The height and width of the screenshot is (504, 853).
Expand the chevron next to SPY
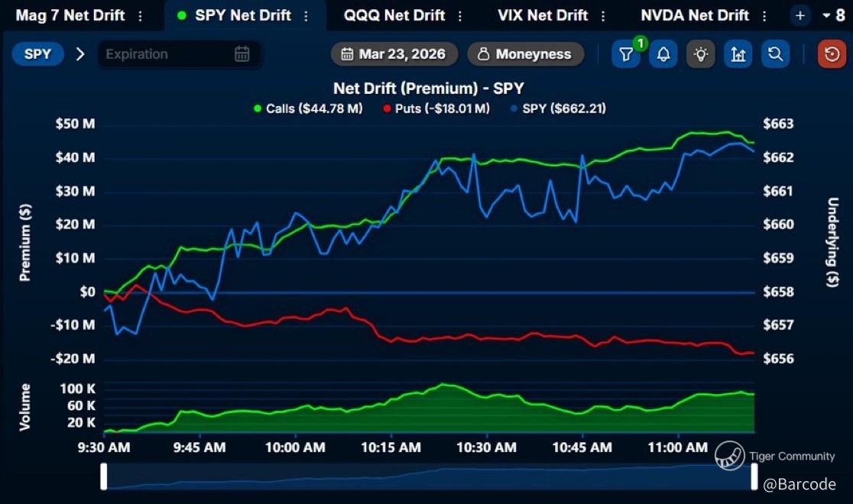pyautogui.click(x=80, y=53)
